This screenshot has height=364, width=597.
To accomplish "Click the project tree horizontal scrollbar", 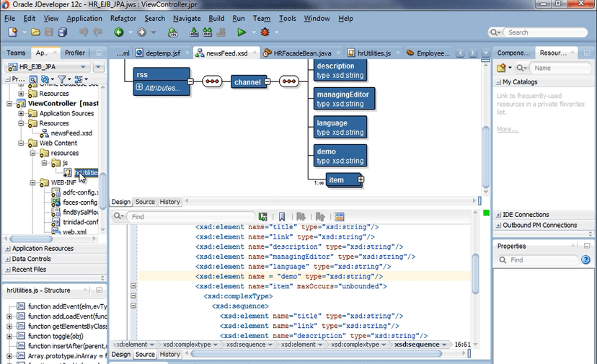I will [31, 239].
